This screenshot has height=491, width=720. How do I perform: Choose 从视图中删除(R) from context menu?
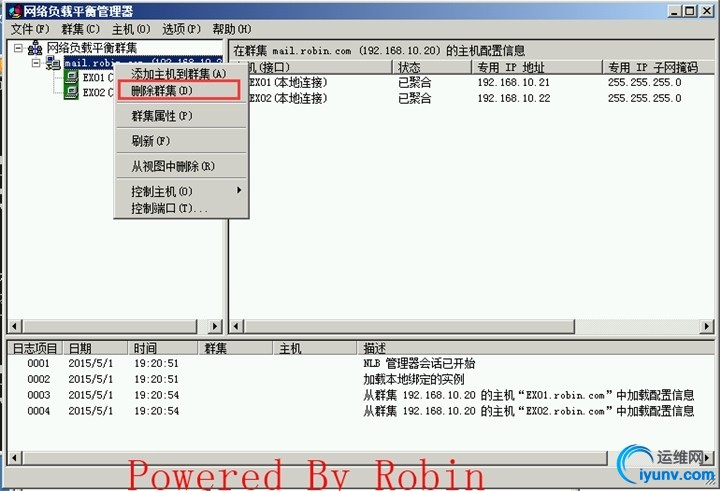(x=181, y=166)
